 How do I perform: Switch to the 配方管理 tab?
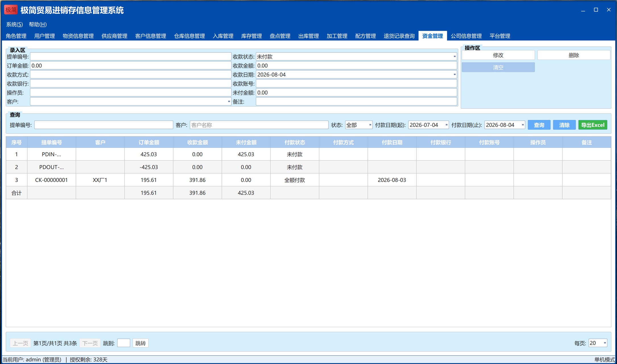coord(366,36)
